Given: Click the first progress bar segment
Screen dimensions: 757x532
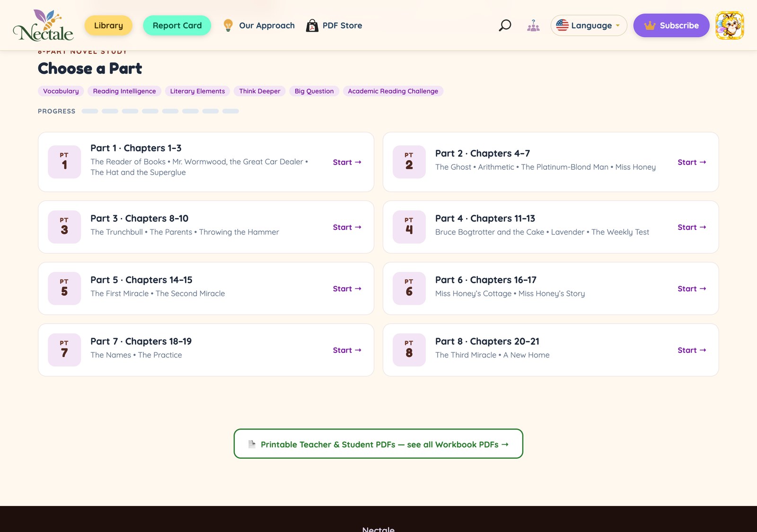Looking at the screenshot, I should tap(90, 111).
